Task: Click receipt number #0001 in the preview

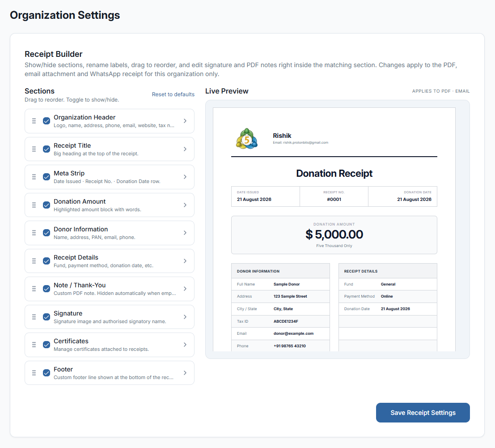Action: pyautogui.click(x=334, y=199)
